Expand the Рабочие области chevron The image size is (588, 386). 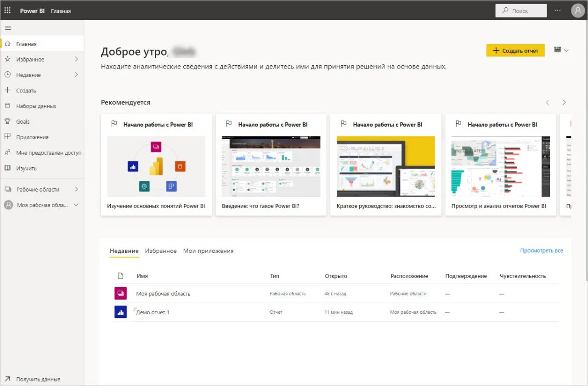(x=76, y=189)
